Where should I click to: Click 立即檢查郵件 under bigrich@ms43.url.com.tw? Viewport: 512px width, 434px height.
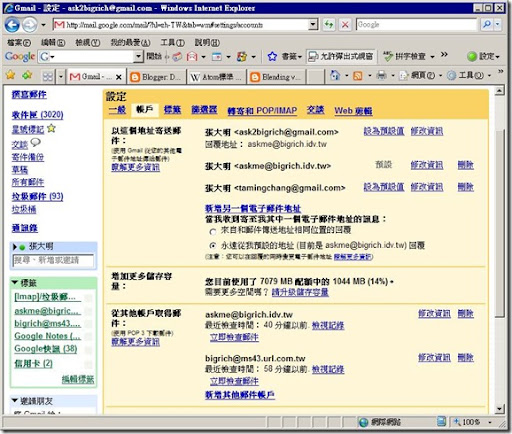coord(234,381)
